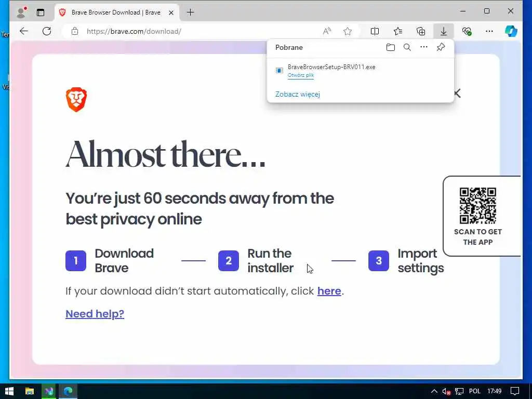Open more options in Pobrane panel
This screenshot has height=399, width=532.
click(x=424, y=47)
